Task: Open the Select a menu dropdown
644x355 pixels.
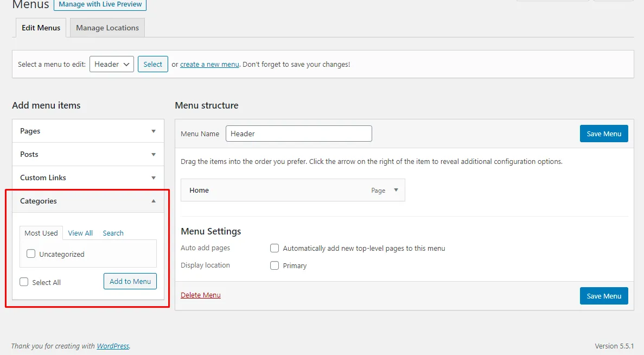Action: 112,64
